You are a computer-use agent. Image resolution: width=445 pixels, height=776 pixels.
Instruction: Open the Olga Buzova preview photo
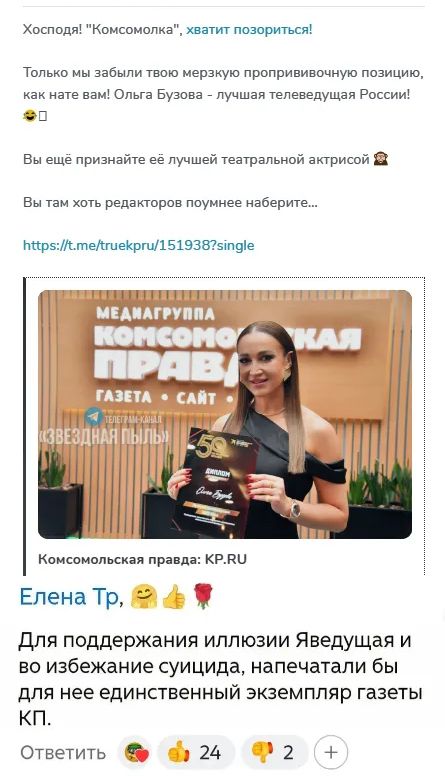(x=225, y=414)
